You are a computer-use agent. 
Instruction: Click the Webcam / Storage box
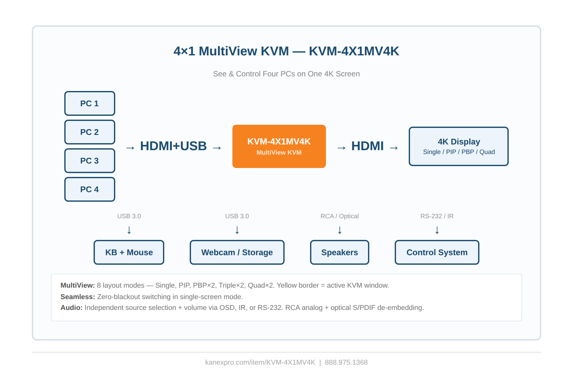click(237, 252)
